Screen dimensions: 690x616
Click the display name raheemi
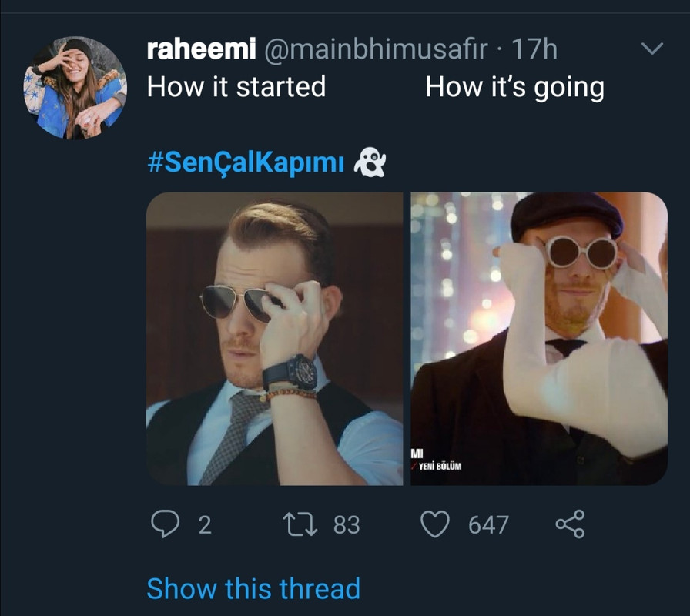pos(202,50)
